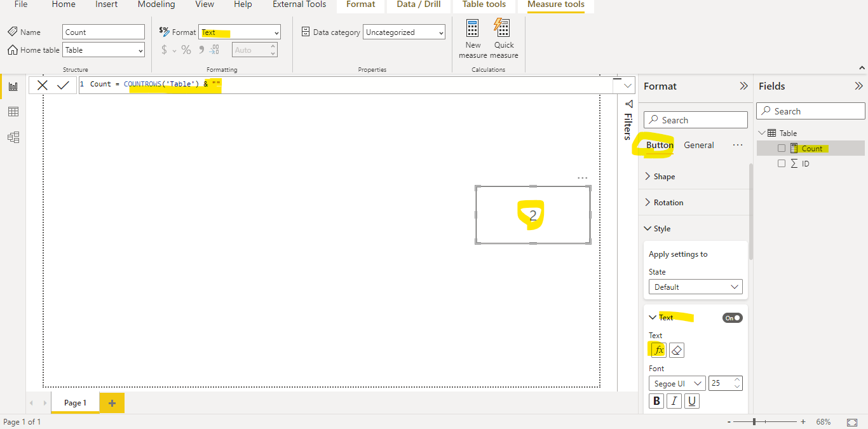868x429 pixels.
Task: Click the percentage format icon
Action: [186, 50]
